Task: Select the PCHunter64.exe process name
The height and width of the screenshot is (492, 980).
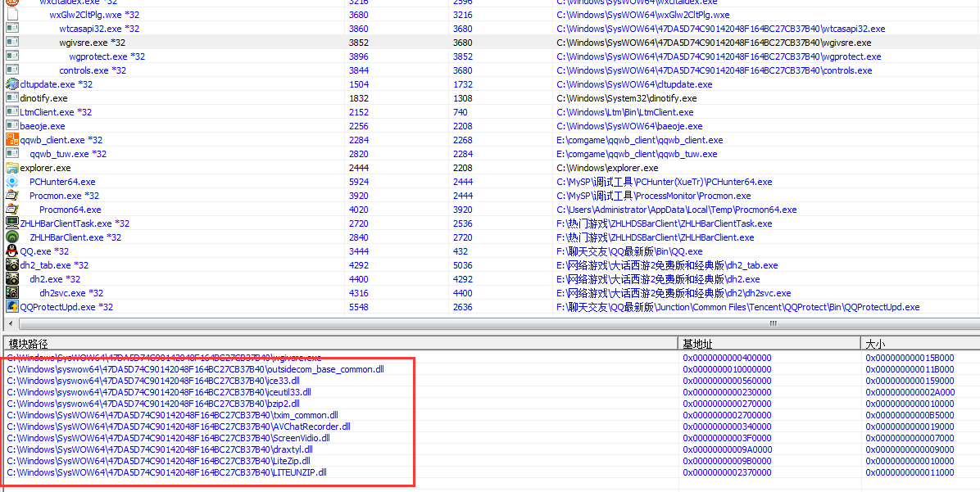Action: coord(62,182)
